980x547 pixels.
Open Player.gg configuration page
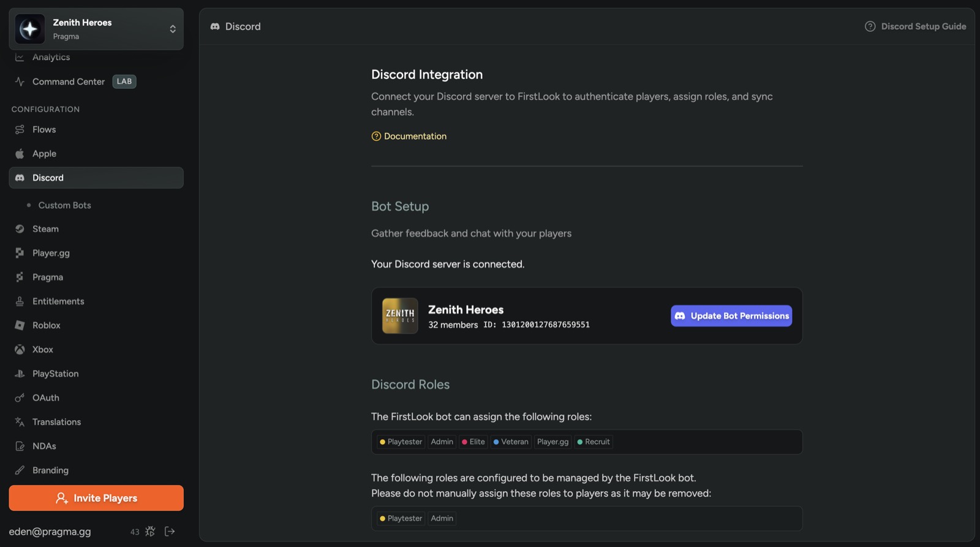(x=51, y=253)
